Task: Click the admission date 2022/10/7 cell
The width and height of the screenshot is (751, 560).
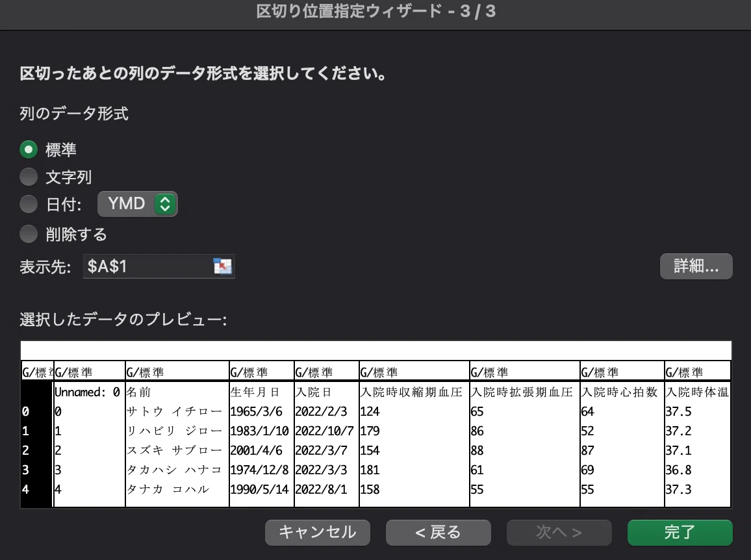Action: click(x=325, y=431)
